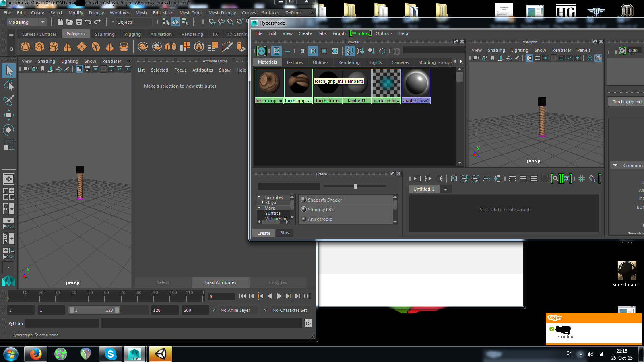
Task: Click the Hypershade output connections graph icon
Action: 439,179
